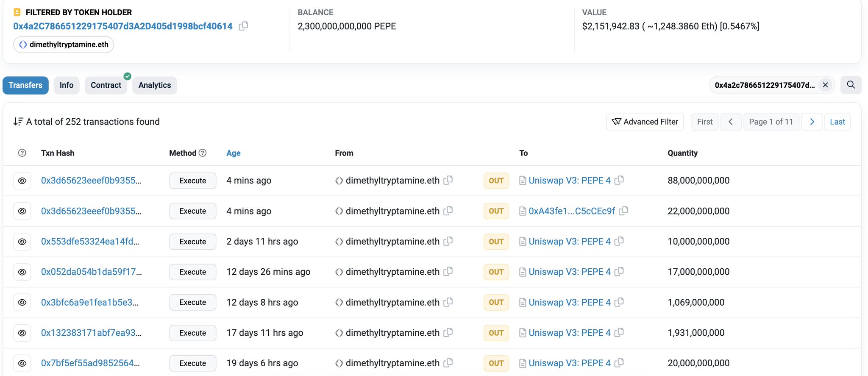Copy Uniswap V3 address in 88,000,000,000 row
Screen dimensions: 868x376
pos(619,180)
